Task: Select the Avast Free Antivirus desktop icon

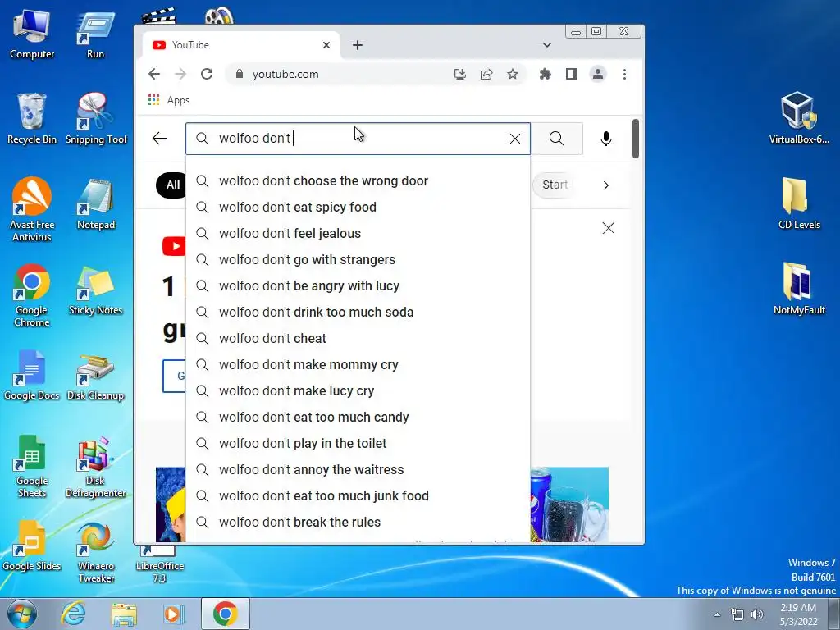Action: pyautogui.click(x=32, y=209)
